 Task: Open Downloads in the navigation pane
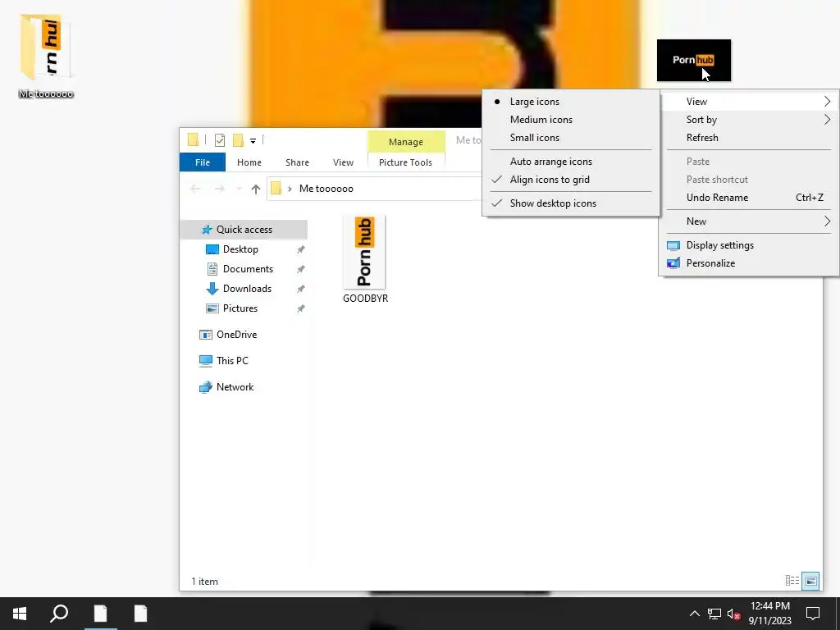point(247,289)
